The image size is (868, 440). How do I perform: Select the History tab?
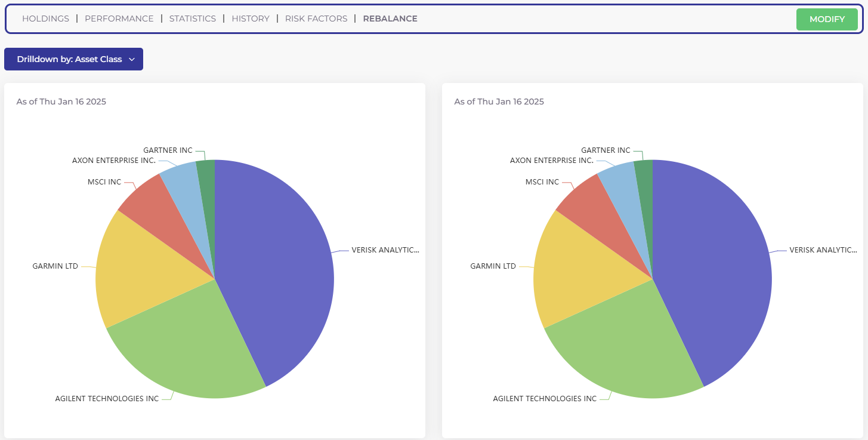pos(251,19)
